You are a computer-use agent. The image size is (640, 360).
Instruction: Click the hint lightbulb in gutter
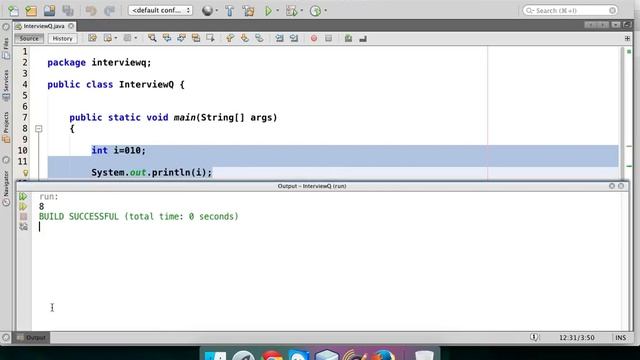pyautogui.click(x=25, y=173)
